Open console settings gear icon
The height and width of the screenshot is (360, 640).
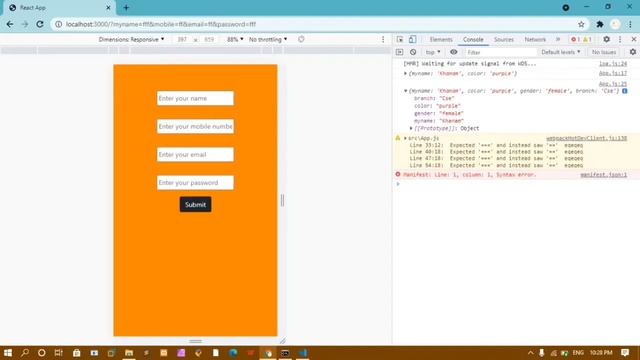[633, 52]
